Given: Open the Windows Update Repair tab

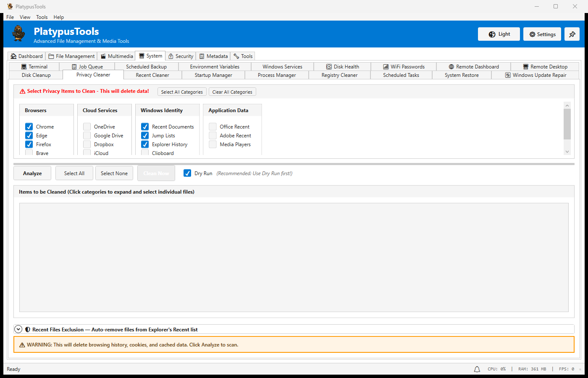Looking at the screenshot, I should 535,75.
